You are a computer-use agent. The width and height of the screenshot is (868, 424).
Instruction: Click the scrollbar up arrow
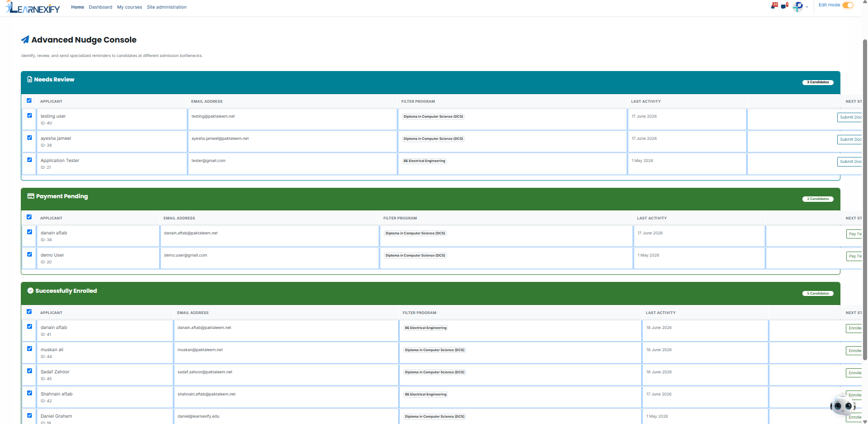[865, 2]
